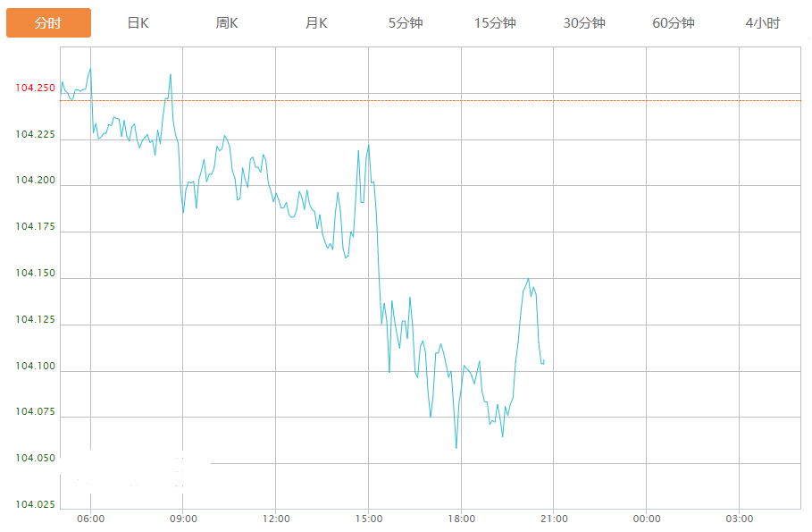
Task: Switch to the 4小时 chart tab
Action: [762, 23]
